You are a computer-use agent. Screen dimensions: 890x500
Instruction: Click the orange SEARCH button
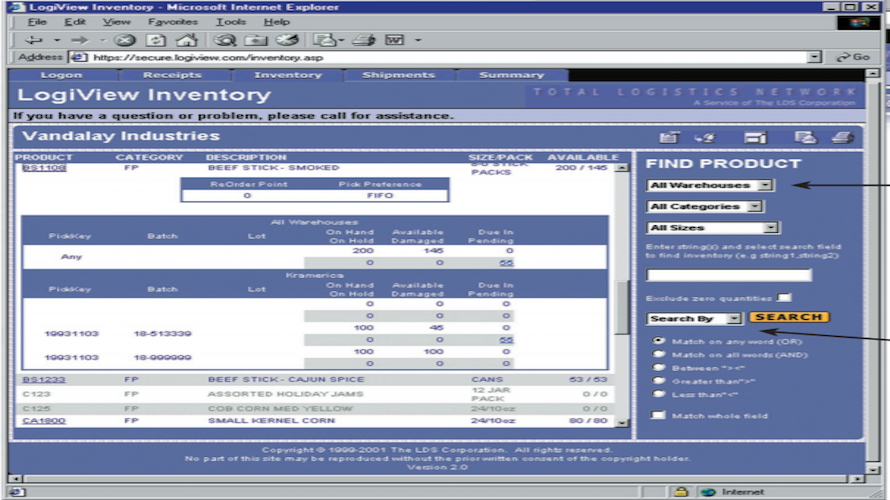[x=789, y=317]
